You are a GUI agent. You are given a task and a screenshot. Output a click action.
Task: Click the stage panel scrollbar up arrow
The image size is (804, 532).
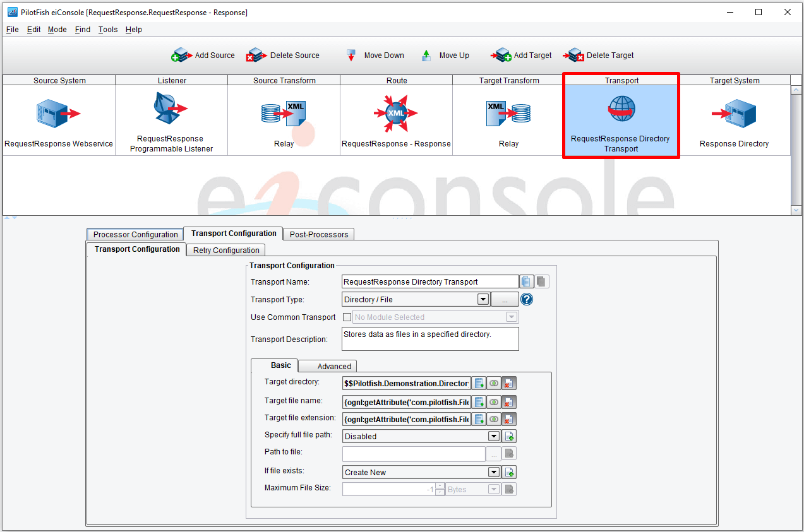pos(796,90)
